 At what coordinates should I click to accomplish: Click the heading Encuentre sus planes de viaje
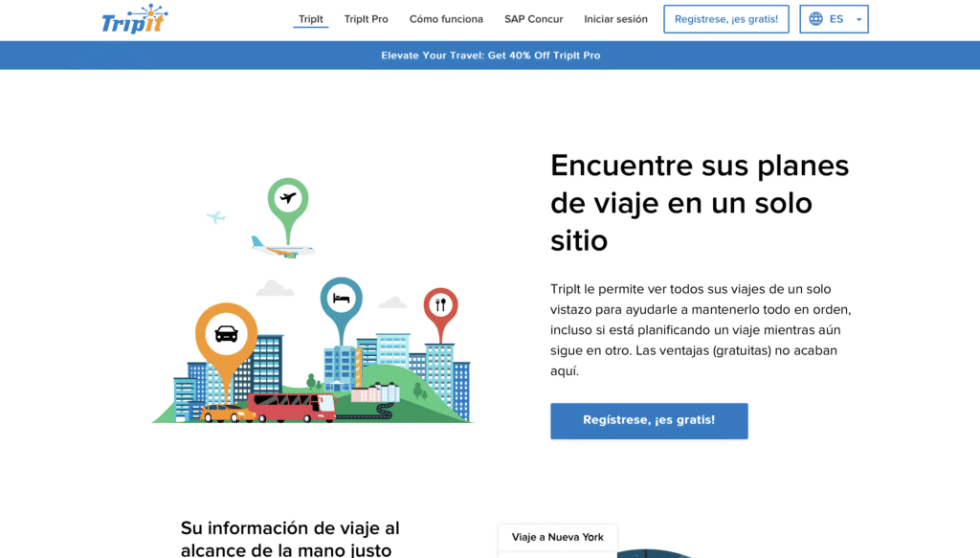coord(700,203)
